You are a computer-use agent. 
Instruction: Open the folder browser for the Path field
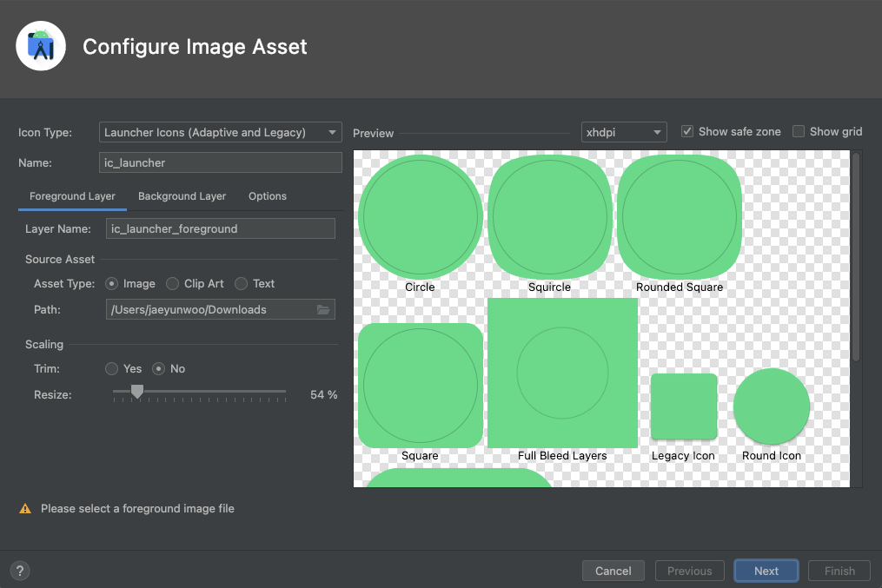[x=322, y=308]
